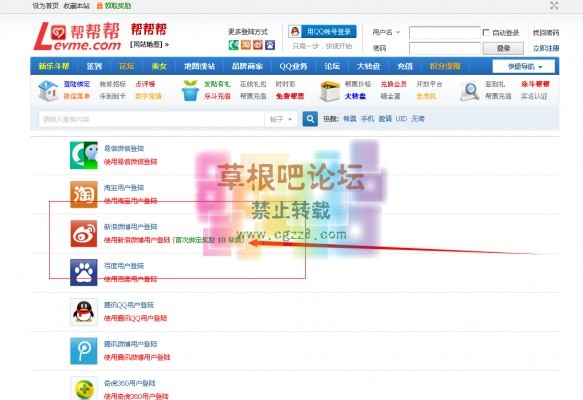Click the small Yixin icon under 更多登陆方式

pyautogui.click(x=233, y=45)
